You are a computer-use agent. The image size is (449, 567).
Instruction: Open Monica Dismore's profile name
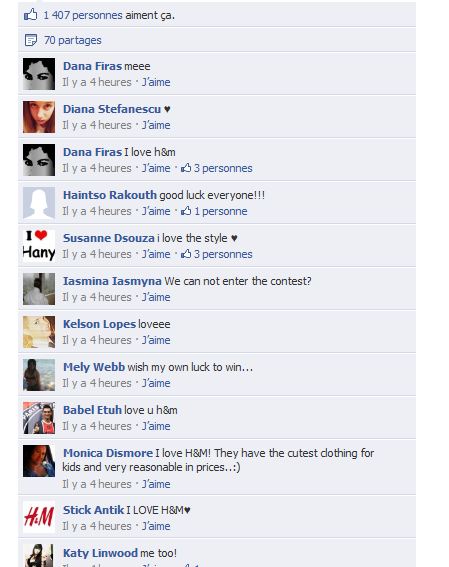coord(108,453)
